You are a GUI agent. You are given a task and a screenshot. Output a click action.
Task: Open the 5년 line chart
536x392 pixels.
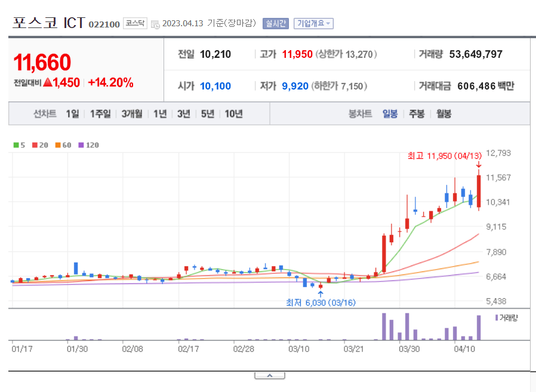coord(208,114)
